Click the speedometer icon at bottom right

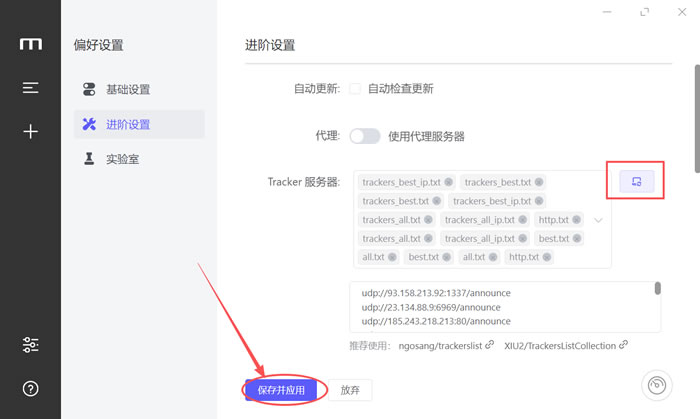coord(657,386)
